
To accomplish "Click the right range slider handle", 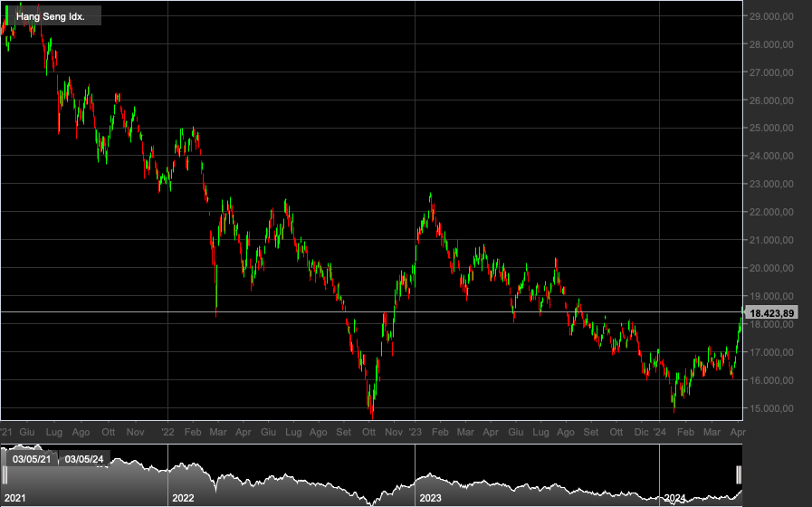I will (x=739, y=474).
